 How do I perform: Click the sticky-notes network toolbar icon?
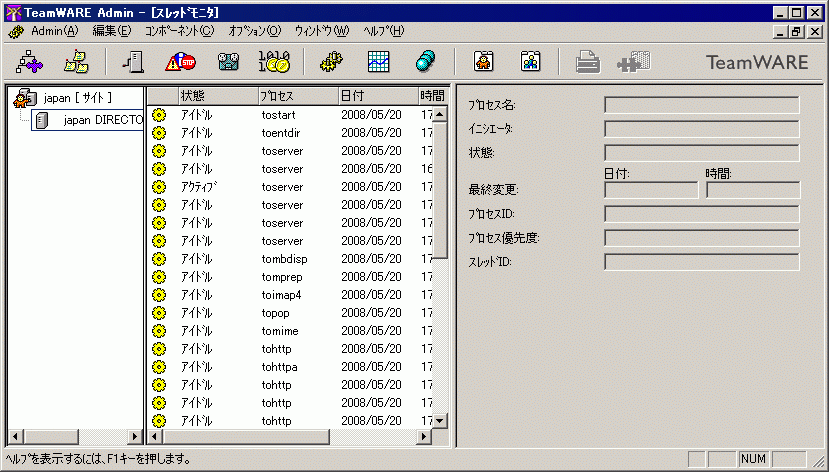(x=77, y=62)
